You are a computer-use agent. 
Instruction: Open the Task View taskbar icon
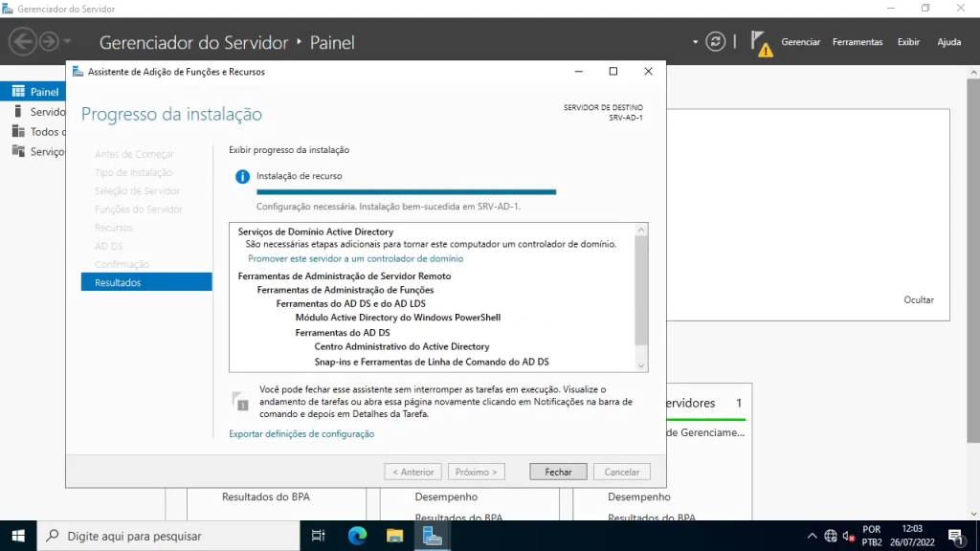coord(320,536)
